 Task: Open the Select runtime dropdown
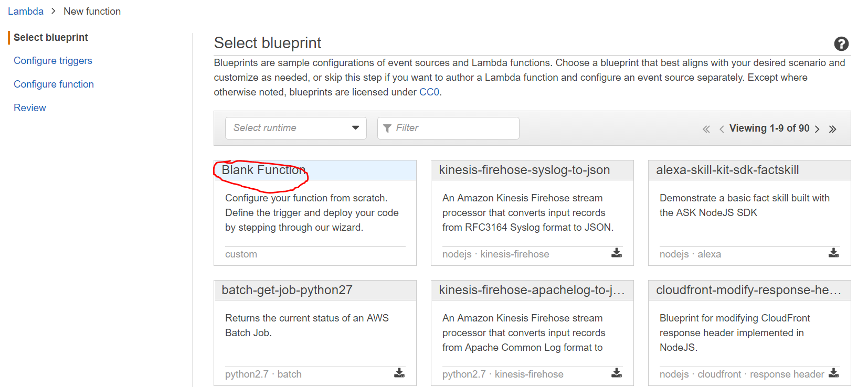296,128
